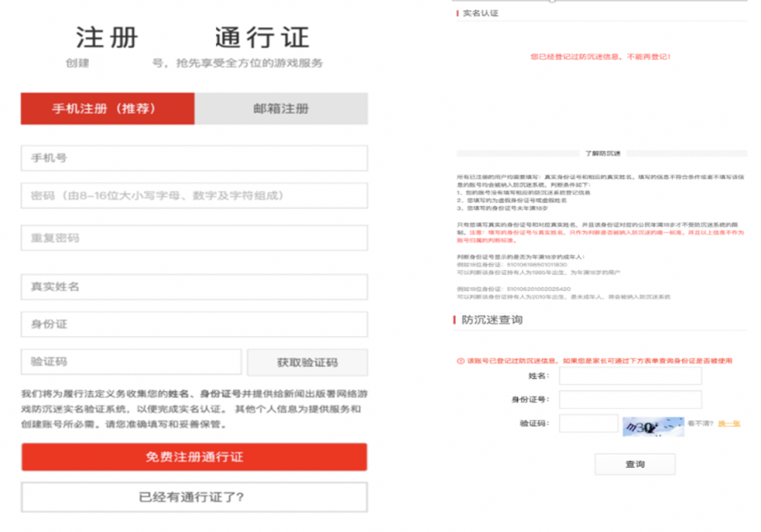The image size is (761, 532).
Task: Click the 身份证 field in registration form
Action: [194, 324]
